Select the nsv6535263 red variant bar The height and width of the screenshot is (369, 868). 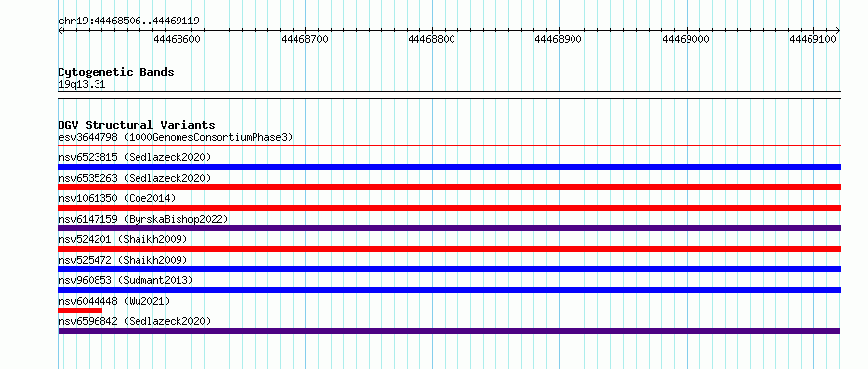[449, 187]
